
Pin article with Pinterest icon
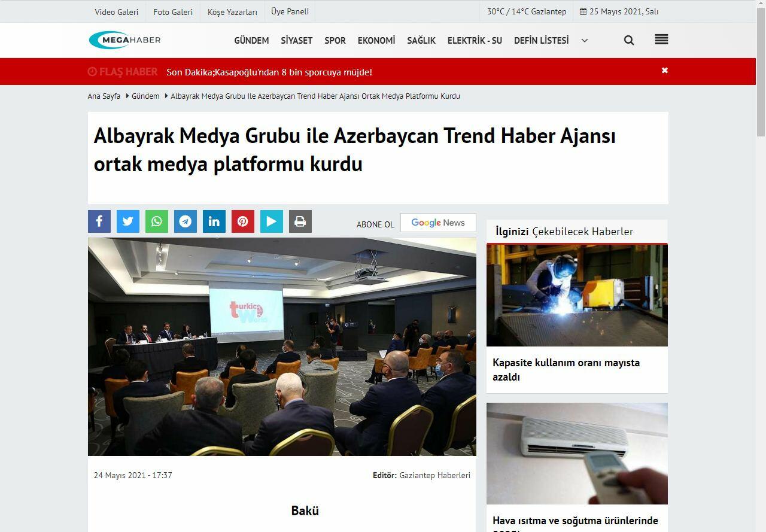(243, 221)
